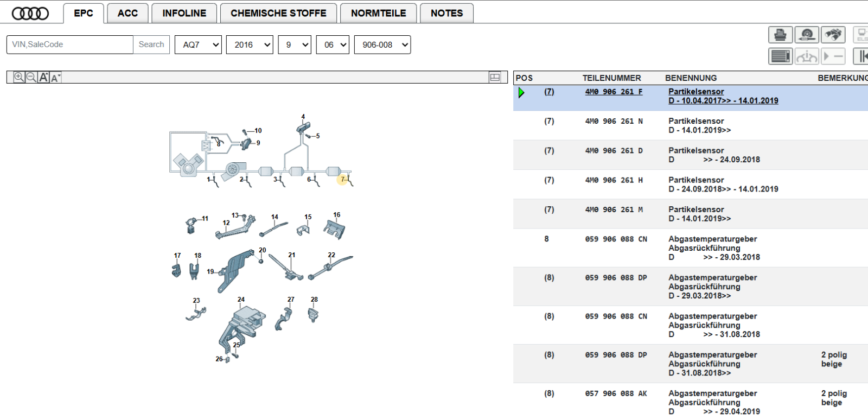This screenshot has height=419, width=868.
Task: Expand the 2016 year dropdown
Action: click(x=250, y=45)
